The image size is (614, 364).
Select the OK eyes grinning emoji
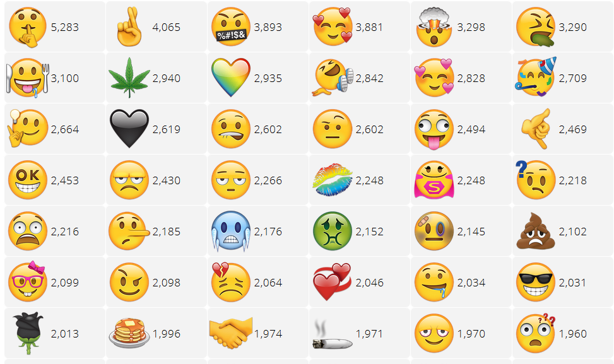[x=28, y=180]
